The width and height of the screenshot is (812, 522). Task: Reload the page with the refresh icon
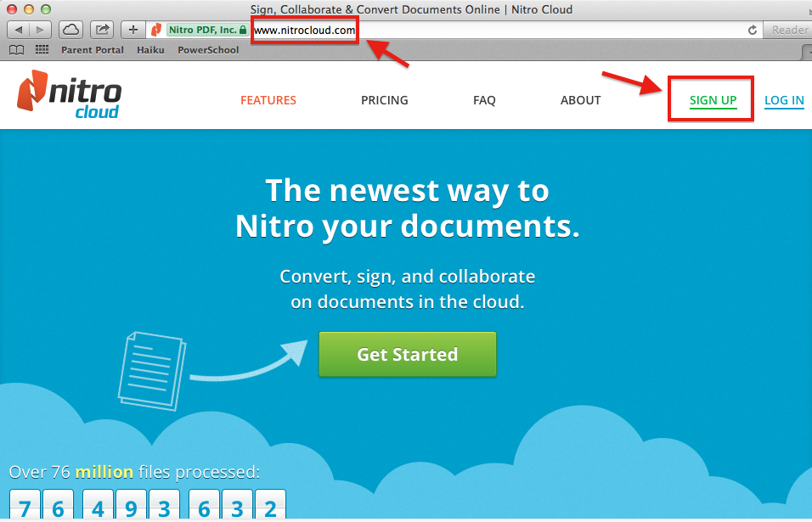[753, 30]
